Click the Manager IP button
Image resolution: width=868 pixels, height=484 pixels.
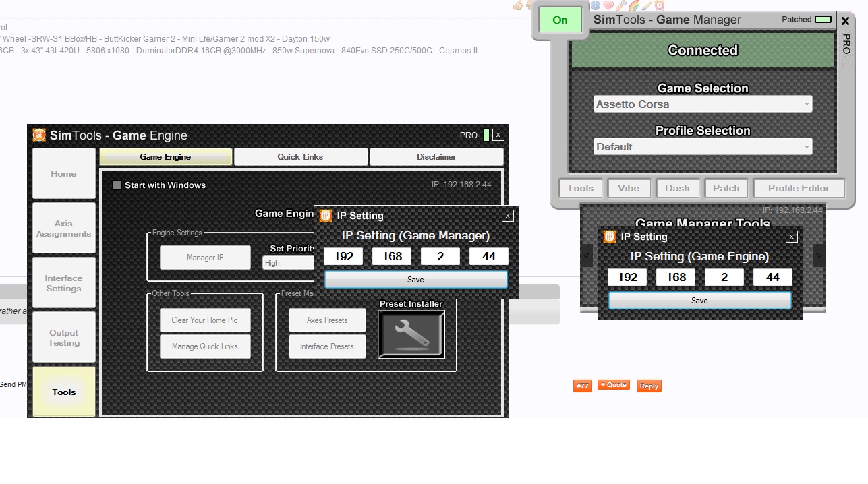(205, 258)
